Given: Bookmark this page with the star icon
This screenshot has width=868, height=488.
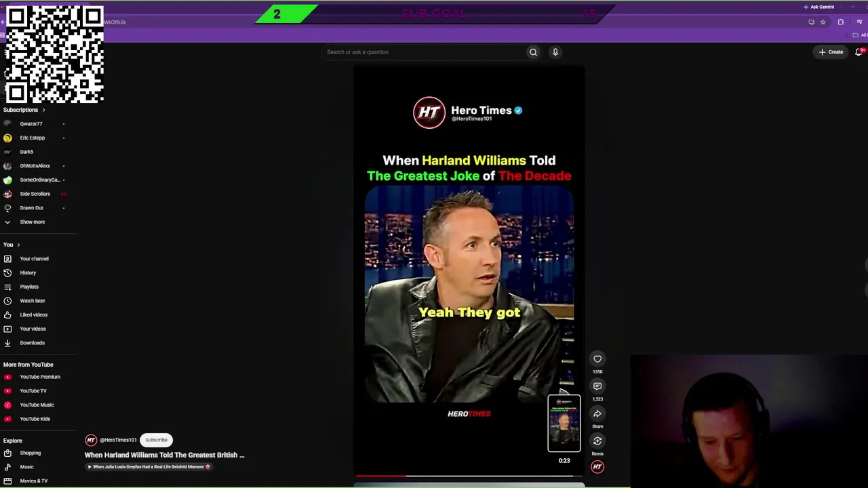Looking at the screenshot, I should coord(823,22).
